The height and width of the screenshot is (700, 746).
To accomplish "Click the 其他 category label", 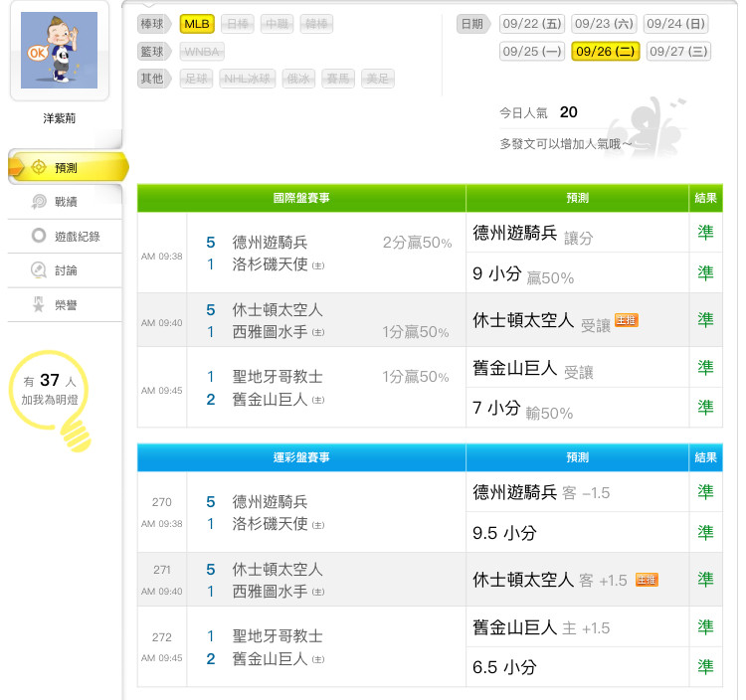I will pyautogui.click(x=154, y=79).
